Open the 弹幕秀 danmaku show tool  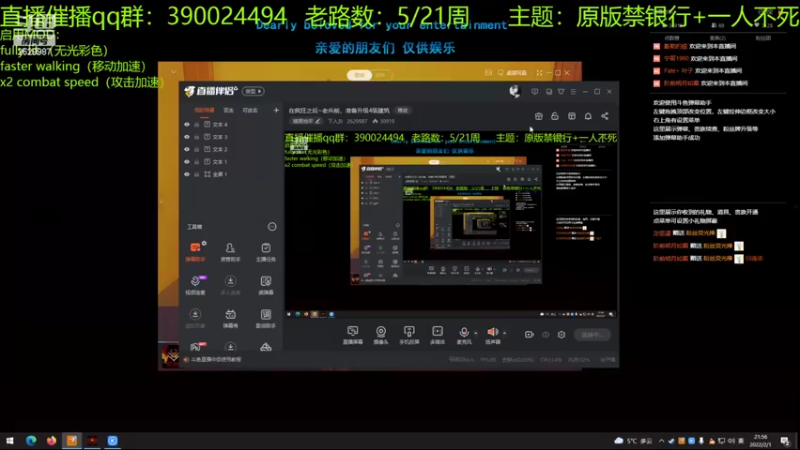(x=230, y=318)
